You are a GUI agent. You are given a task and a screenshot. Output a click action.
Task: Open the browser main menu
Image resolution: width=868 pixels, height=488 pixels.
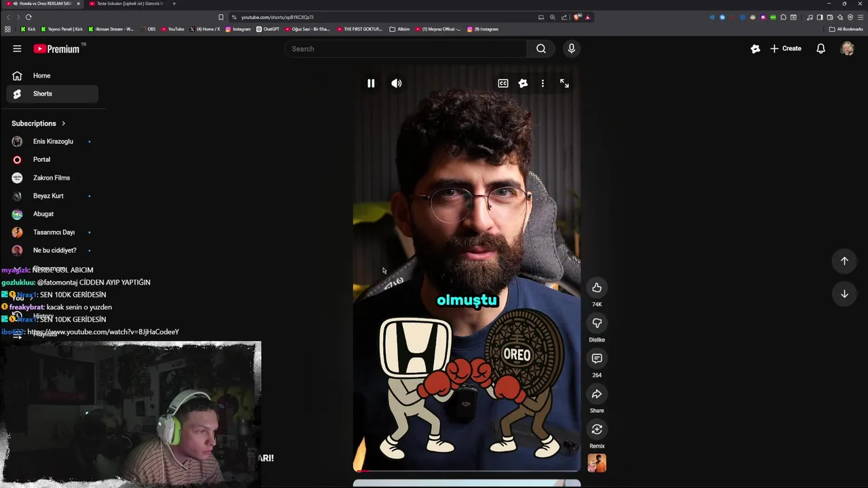tap(861, 17)
